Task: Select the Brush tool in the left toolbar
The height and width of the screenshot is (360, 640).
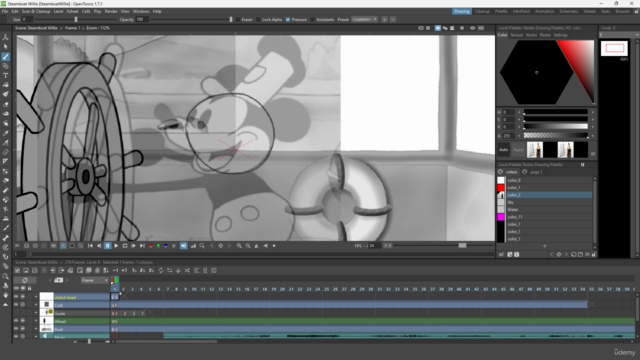Action: [6, 57]
